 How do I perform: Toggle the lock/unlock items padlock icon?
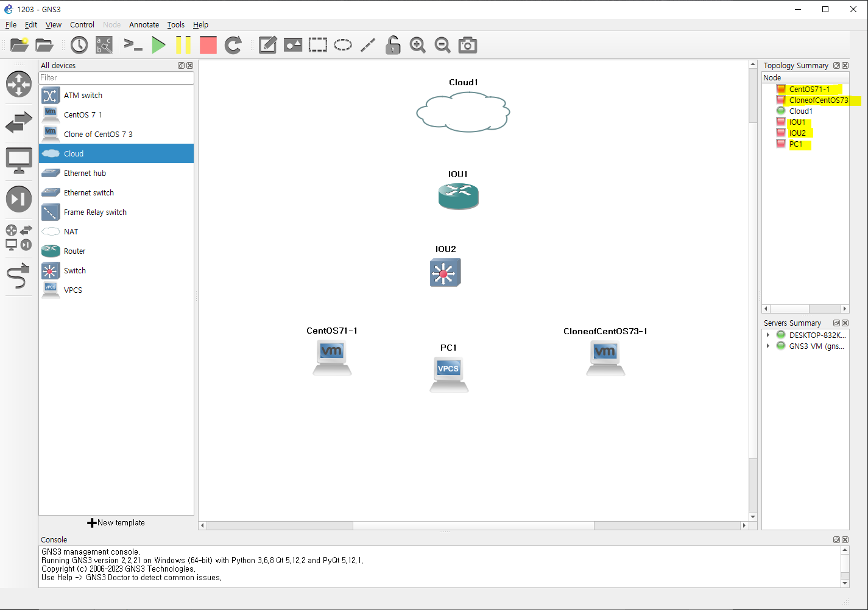point(393,45)
